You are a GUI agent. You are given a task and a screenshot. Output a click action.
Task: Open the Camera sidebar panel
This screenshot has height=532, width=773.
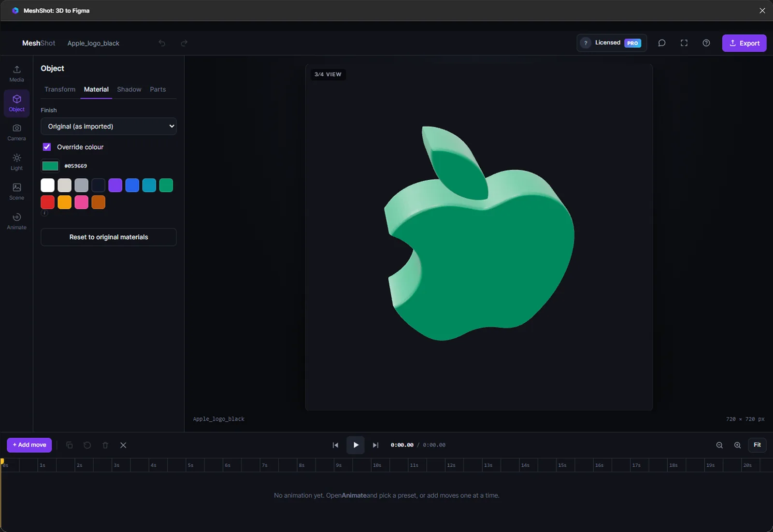point(16,132)
